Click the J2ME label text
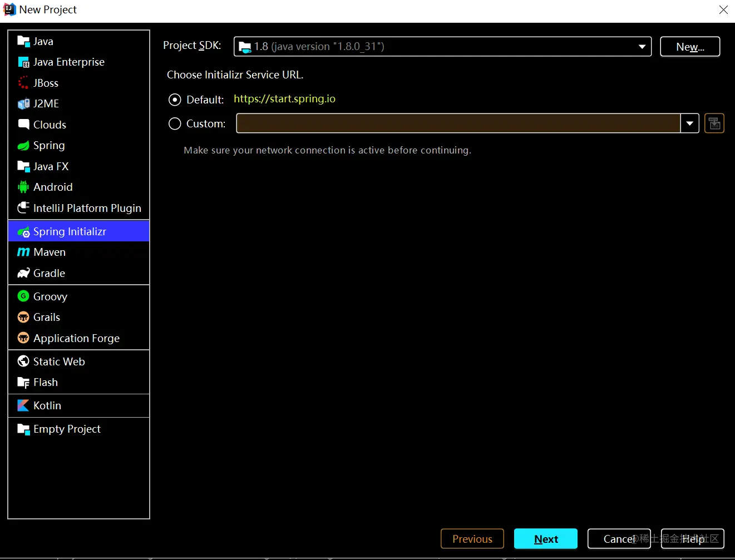Screen dimensions: 735x560 pyautogui.click(x=46, y=103)
